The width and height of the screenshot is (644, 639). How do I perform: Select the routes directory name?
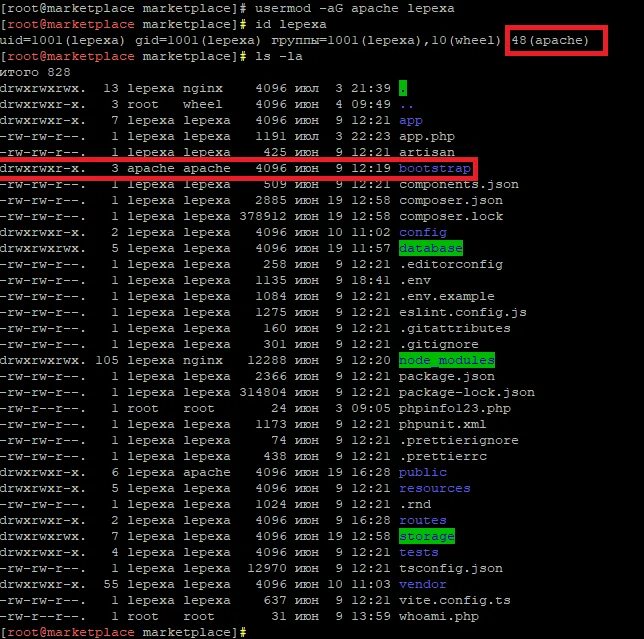pyautogui.click(x=422, y=520)
